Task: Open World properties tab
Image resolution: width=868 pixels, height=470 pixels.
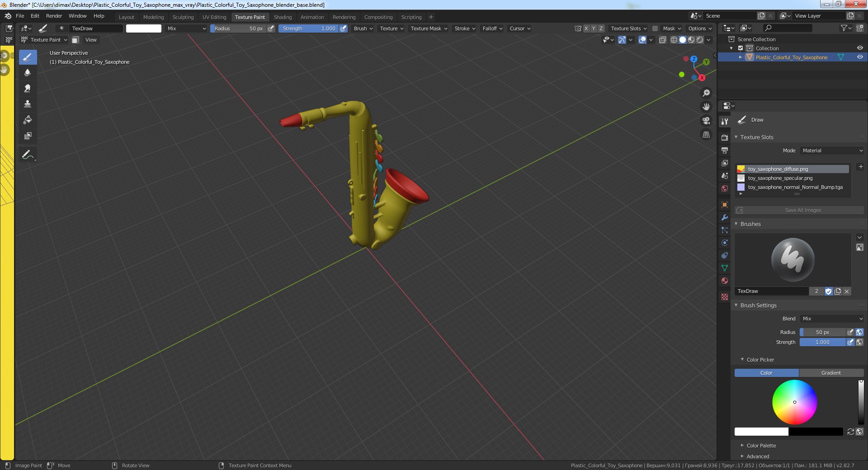Action: (725, 188)
